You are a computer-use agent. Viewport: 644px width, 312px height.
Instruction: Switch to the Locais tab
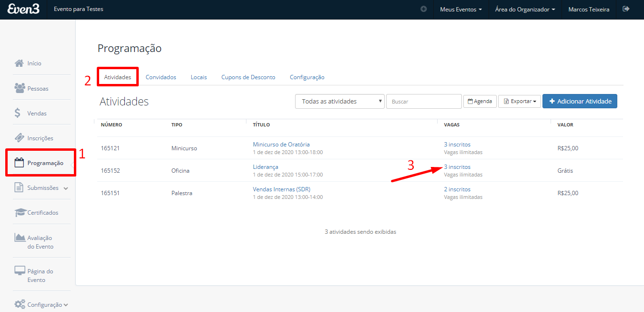199,77
